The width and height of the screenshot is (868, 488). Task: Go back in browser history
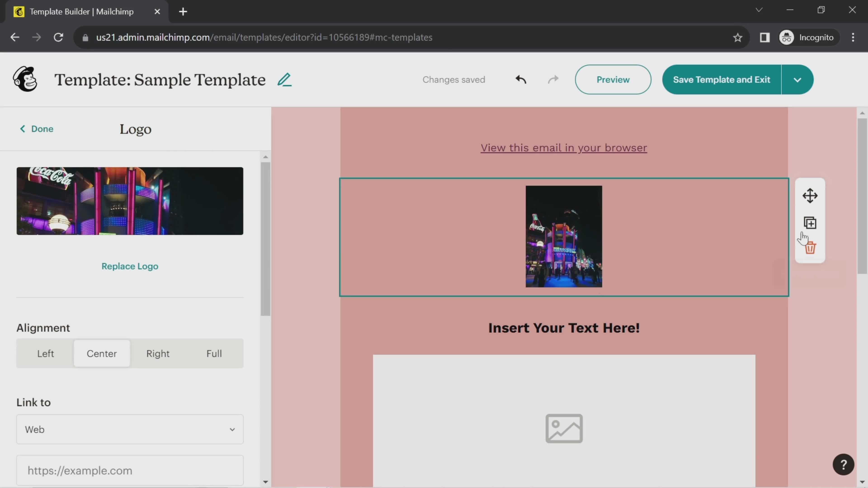(x=15, y=37)
